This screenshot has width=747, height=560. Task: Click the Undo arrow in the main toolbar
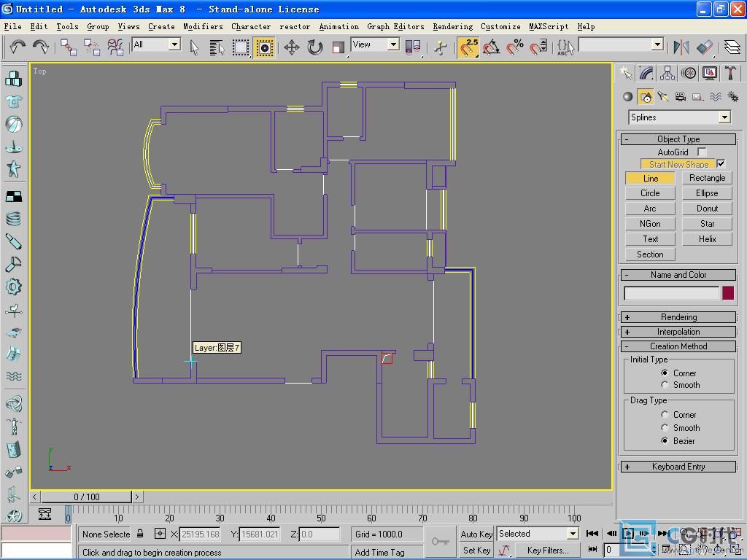click(18, 47)
